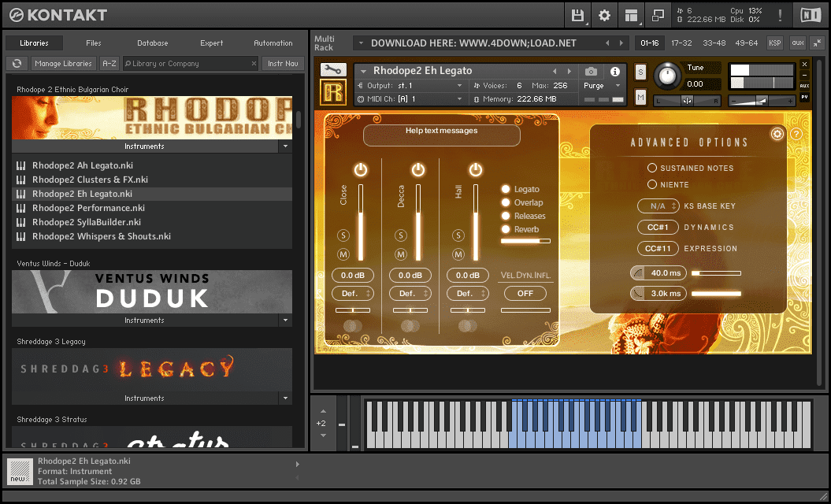Image resolution: width=831 pixels, height=504 pixels.
Task: Click the Vel. Dyn. Infl. OFF button
Action: (x=525, y=293)
